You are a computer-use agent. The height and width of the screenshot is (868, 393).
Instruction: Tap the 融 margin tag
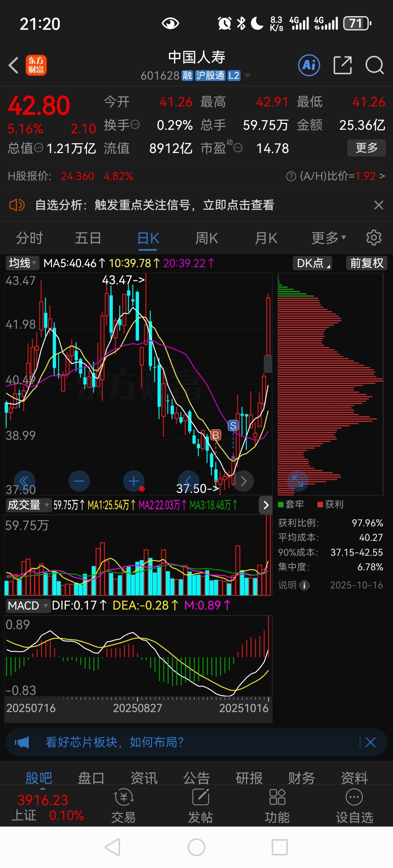point(187,76)
